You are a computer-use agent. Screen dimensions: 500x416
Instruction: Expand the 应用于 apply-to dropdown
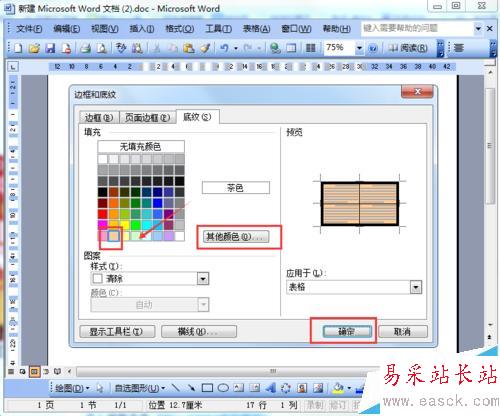pos(416,287)
